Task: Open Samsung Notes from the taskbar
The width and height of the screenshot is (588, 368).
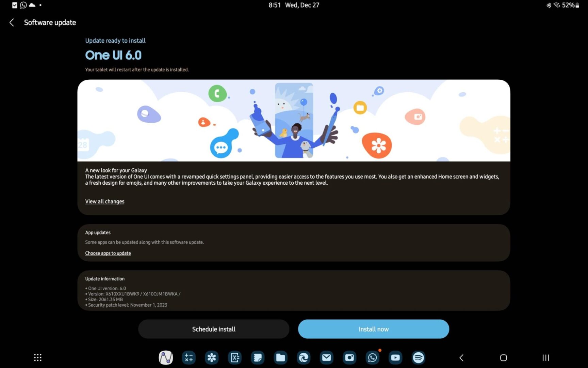Action: click(258, 357)
